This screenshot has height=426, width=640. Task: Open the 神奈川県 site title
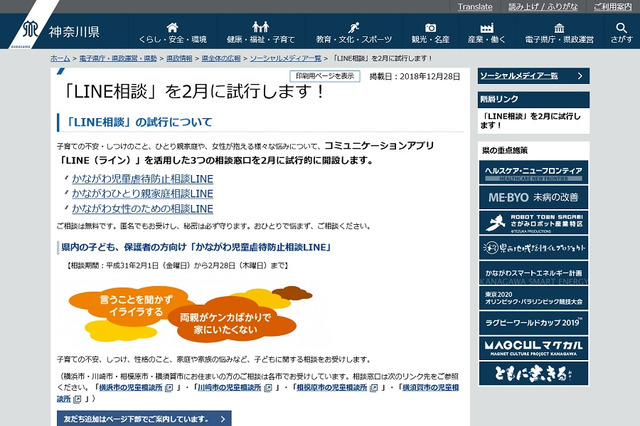[x=74, y=31]
